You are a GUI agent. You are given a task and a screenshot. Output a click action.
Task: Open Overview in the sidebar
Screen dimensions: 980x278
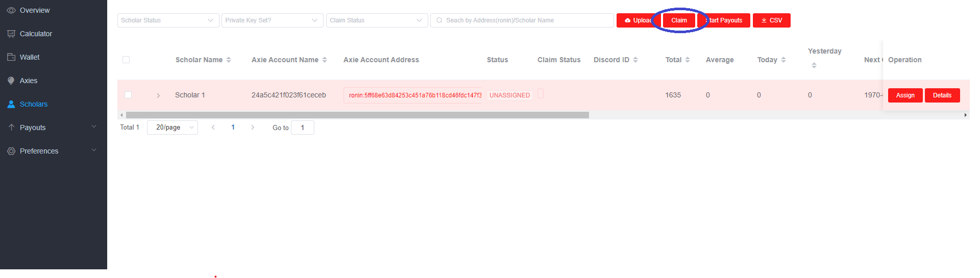(35, 10)
